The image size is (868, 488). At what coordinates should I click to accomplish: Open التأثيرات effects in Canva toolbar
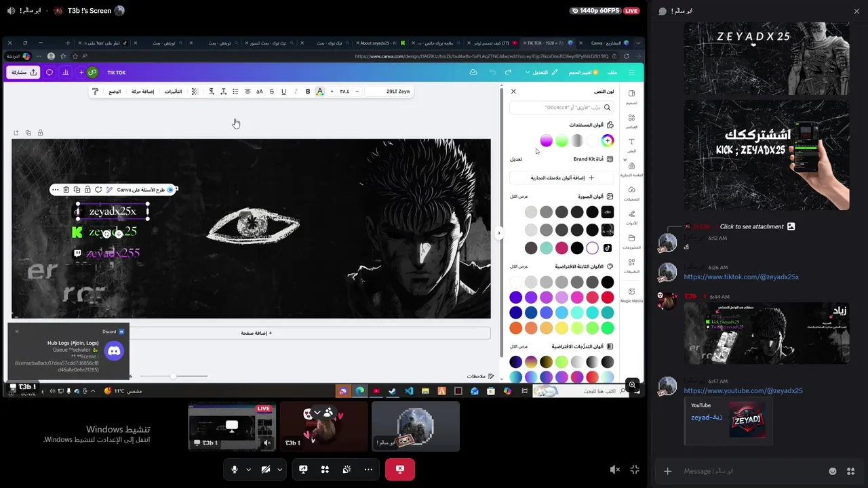tap(174, 91)
